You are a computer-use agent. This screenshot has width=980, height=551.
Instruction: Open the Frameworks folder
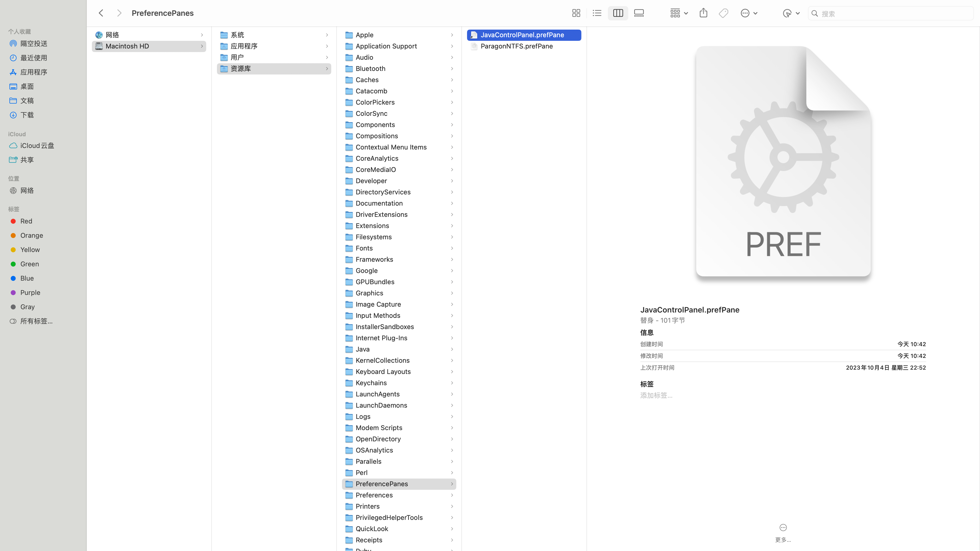[399, 259]
